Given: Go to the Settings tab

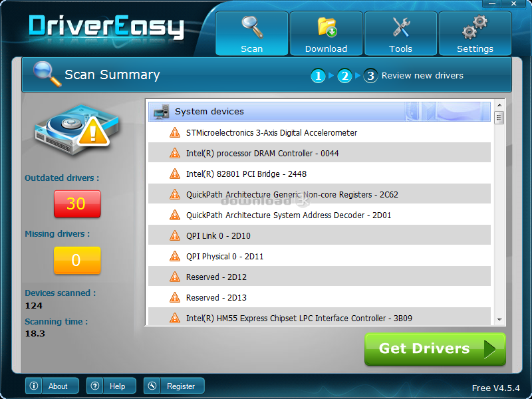Looking at the screenshot, I should tap(475, 33).
